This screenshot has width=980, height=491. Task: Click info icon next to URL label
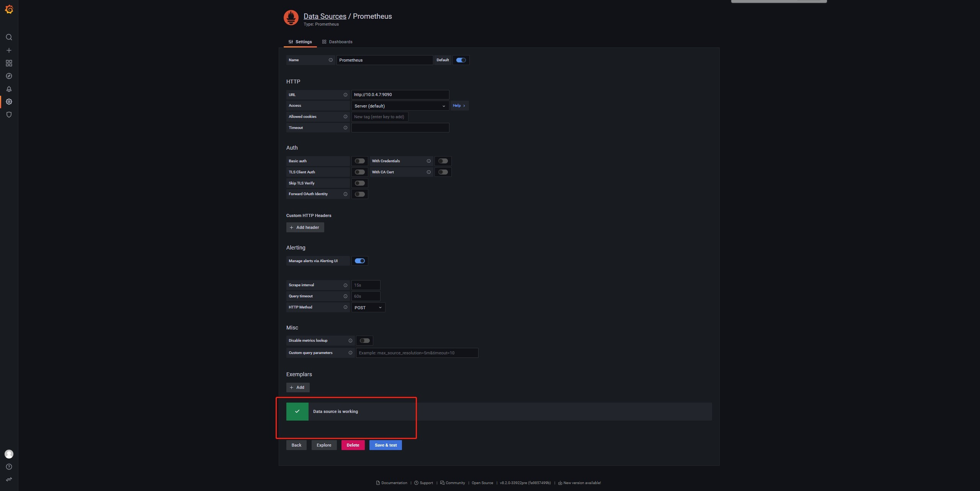click(345, 95)
